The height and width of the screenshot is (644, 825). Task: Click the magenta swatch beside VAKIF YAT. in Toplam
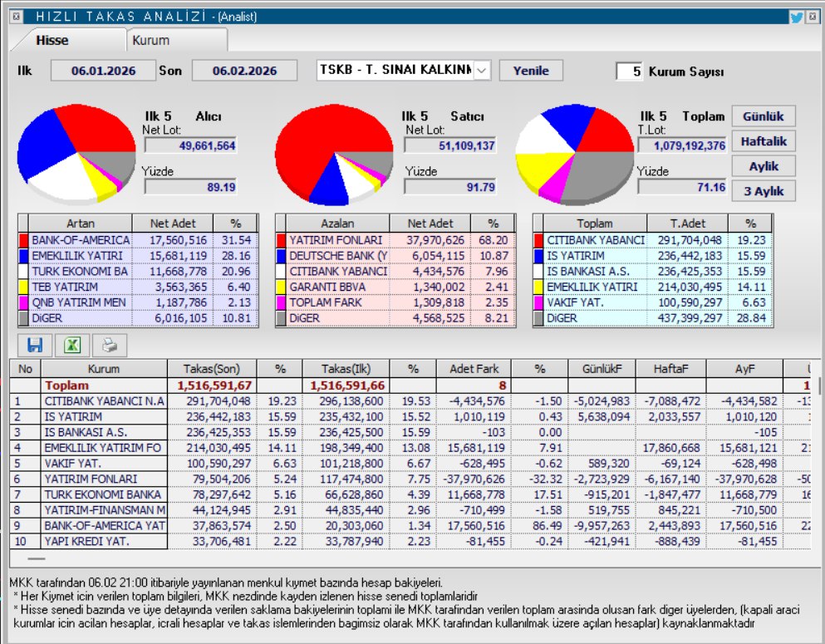pyautogui.click(x=538, y=302)
